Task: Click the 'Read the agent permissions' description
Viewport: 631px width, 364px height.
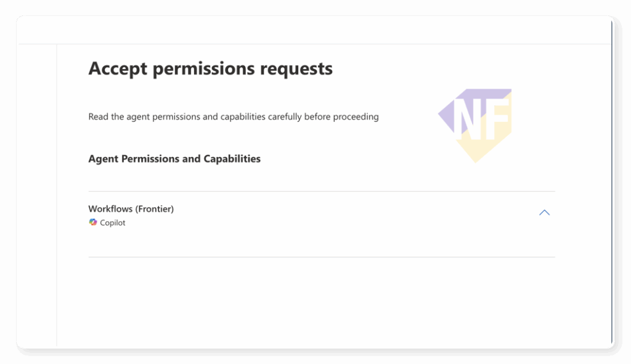Action: coord(233,116)
